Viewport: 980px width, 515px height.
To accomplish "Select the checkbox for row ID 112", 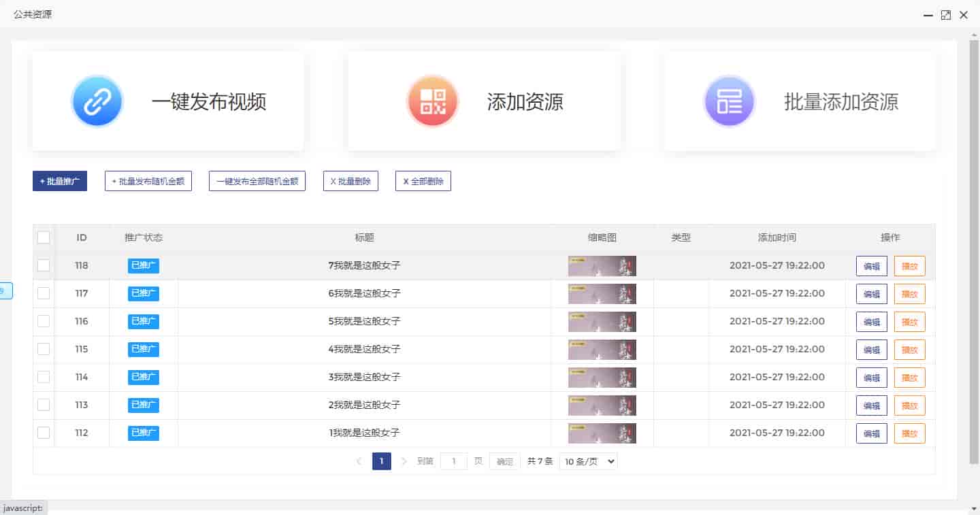I will (44, 433).
